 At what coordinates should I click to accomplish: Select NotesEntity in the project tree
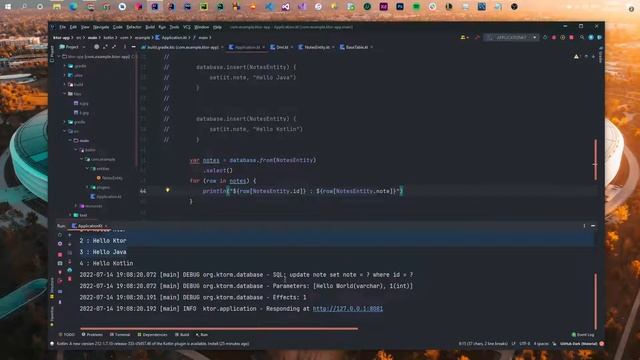109,178
